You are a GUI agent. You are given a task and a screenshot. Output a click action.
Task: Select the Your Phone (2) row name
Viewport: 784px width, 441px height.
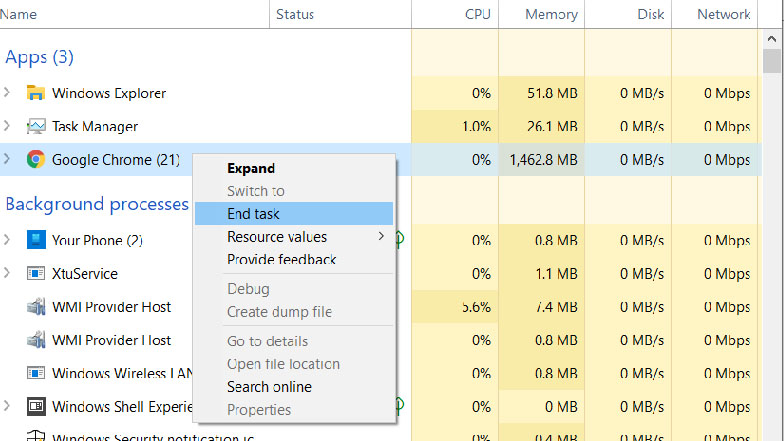coord(98,240)
